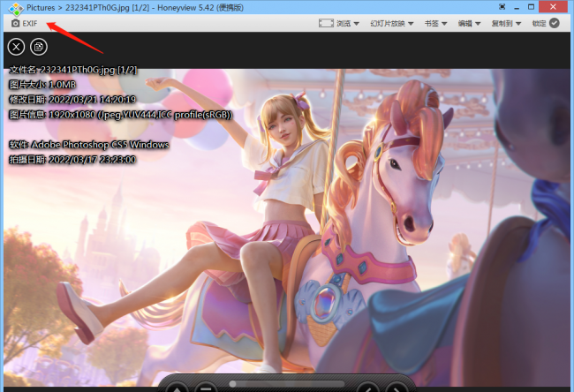Click the 文件名 232341PTh0G.jpg text line
Image resolution: width=574 pixels, height=392 pixels.
[72, 70]
